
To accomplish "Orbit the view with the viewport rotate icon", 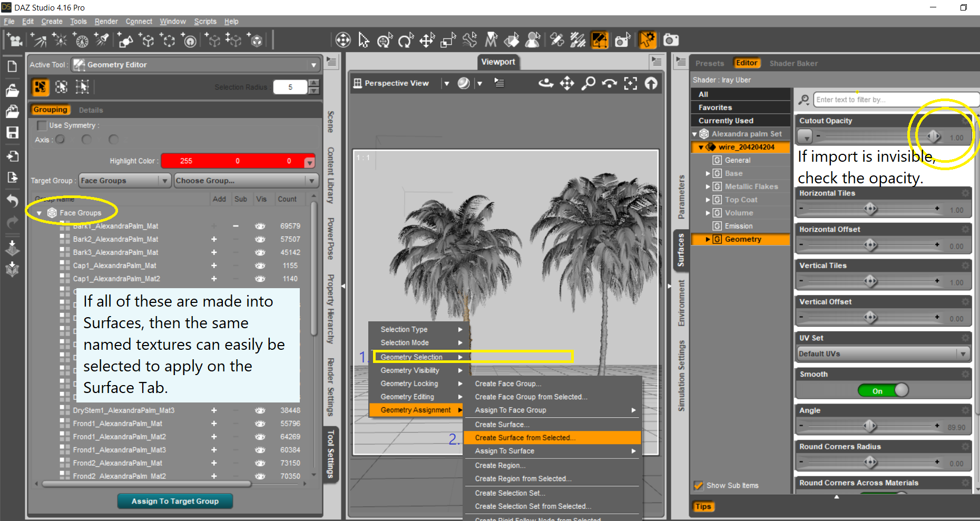I will (546, 83).
